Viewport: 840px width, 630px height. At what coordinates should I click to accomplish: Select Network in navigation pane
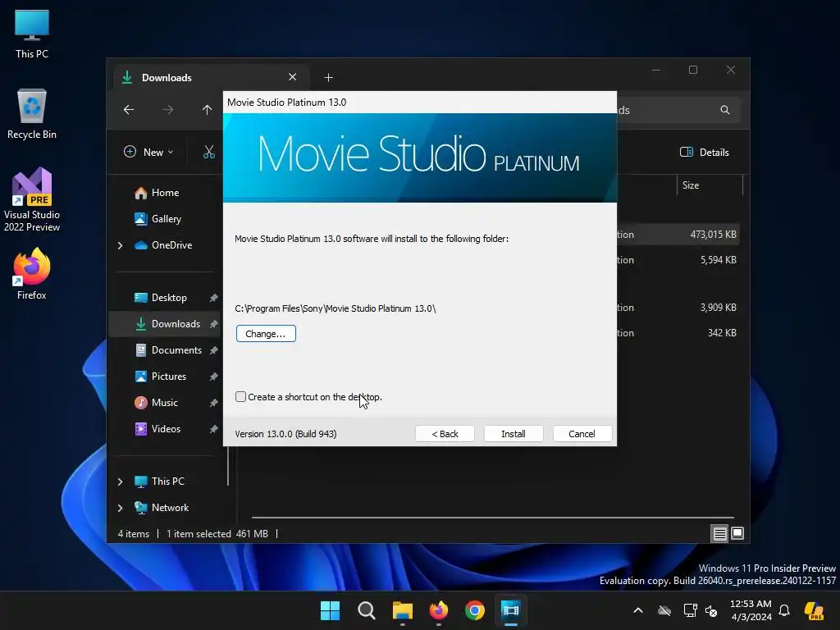tap(170, 508)
